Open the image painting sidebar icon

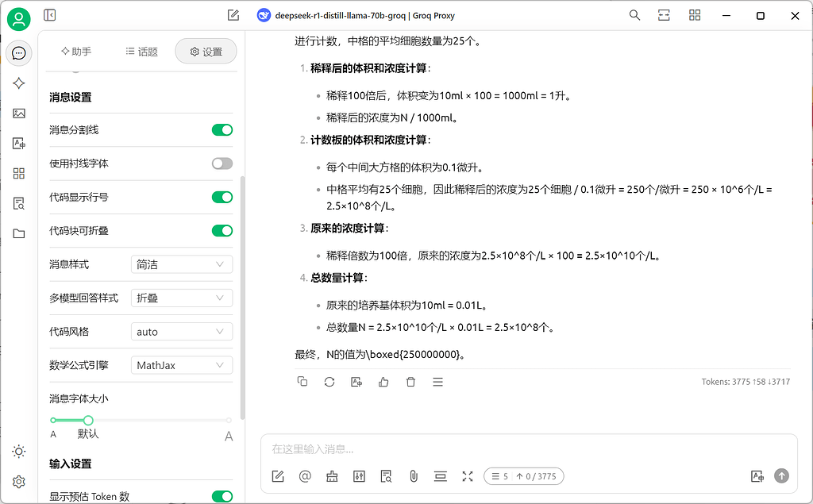click(x=19, y=113)
